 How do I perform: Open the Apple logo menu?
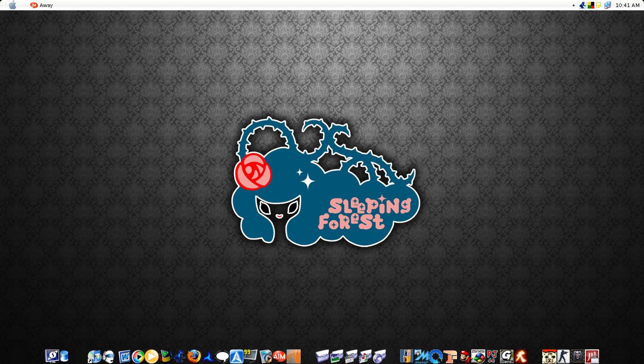click(x=13, y=5)
